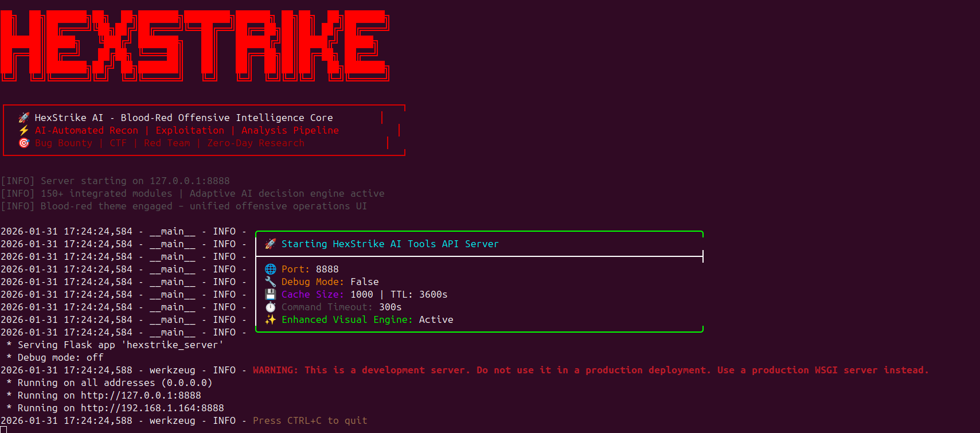Image resolution: width=980 pixels, height=433 pixels.
Task: Click the terminal cursor block at the bottom
Action: pyautogui.click(x=3, y=430)
